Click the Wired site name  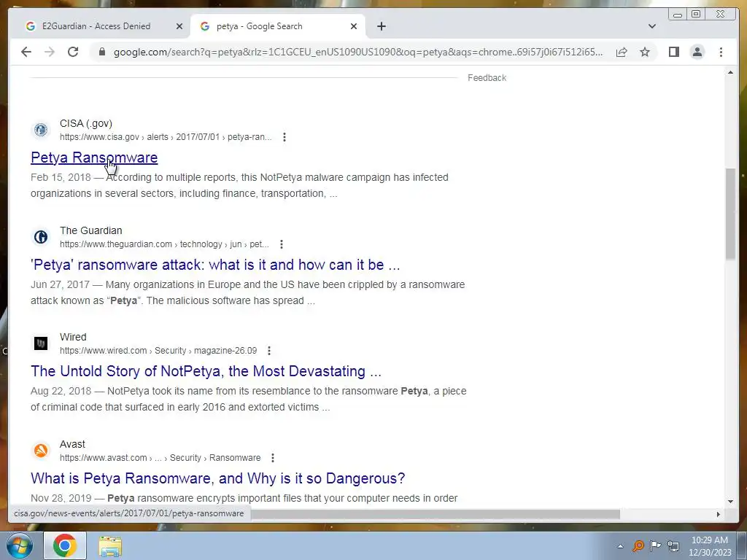coord(73,337)
